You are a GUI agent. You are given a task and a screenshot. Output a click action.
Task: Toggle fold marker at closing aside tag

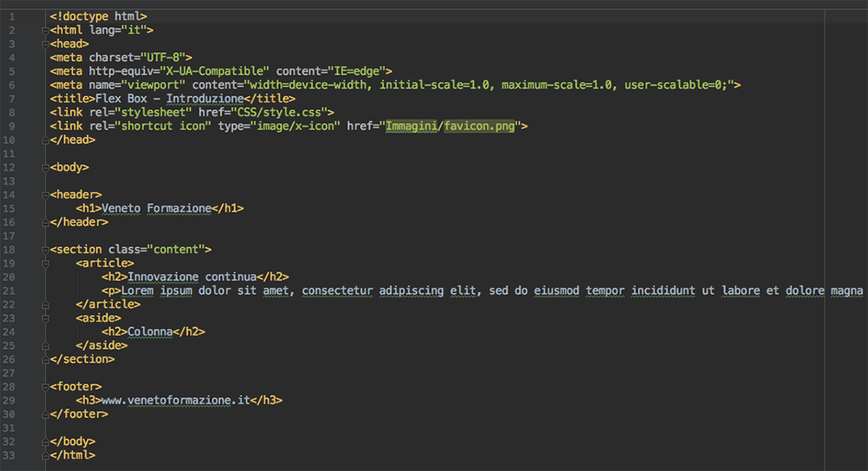click(45, 346)
